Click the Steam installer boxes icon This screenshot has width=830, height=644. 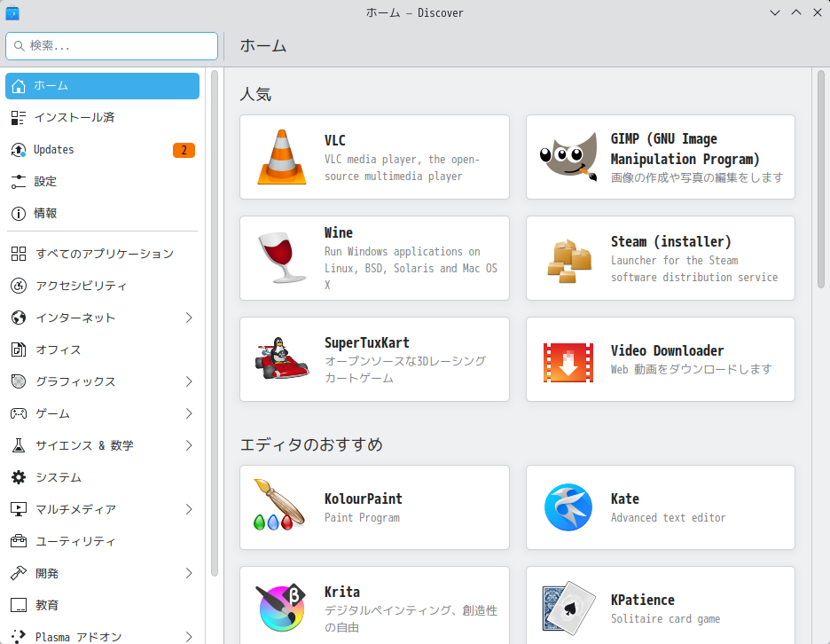[x=568, y=260]
